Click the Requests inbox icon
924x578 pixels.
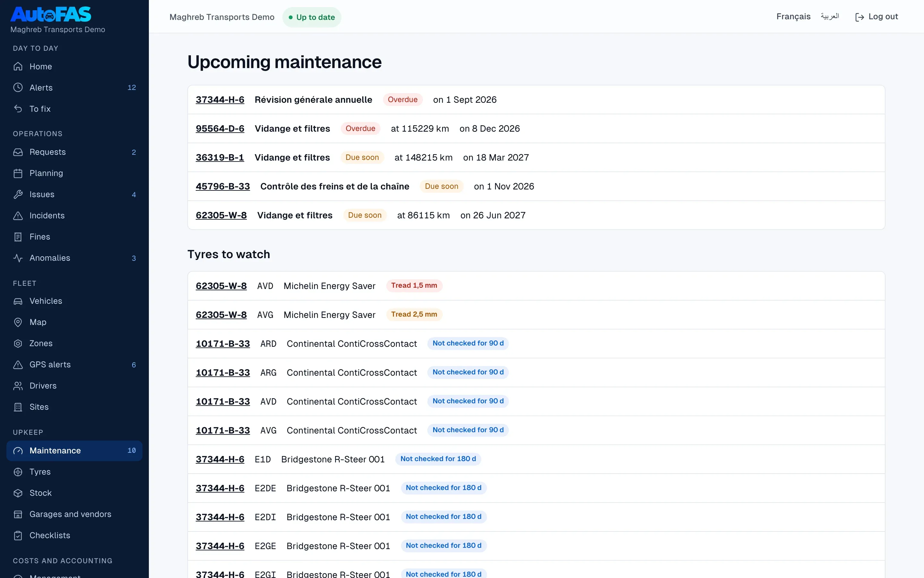pos(18,152)
